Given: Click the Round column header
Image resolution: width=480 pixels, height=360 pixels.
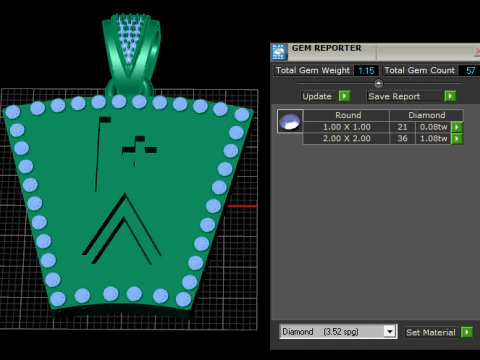Looking at the screenshot, I should click(347, 115).
